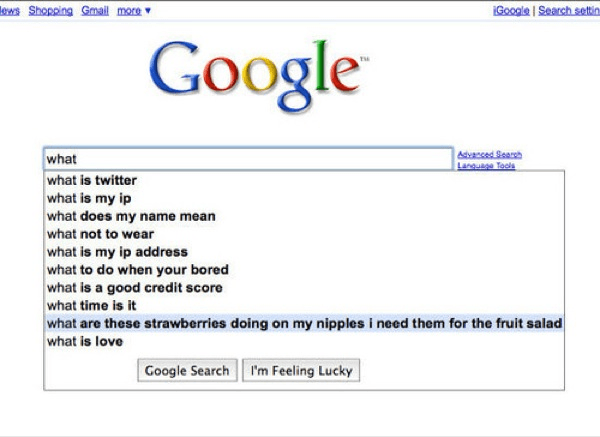Pick the 'what not to wear' suggestion

[x=304, y=234]
